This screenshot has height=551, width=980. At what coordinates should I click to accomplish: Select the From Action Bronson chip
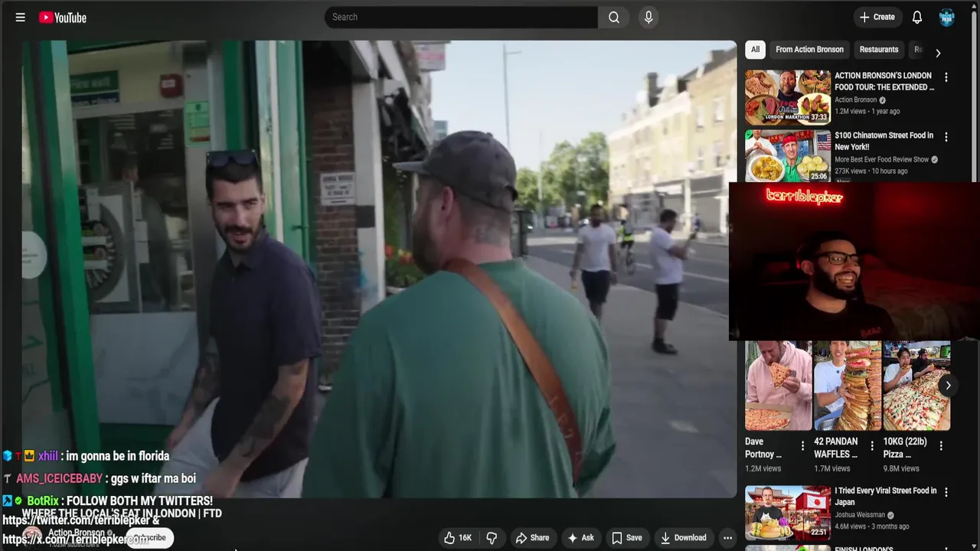tap(809, 50)
